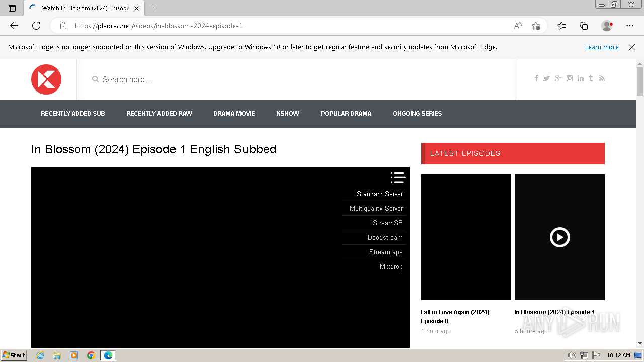Viewport: 644px width, 362px height.
Task: Close the In Blossom tab
Action: point(136,8)
